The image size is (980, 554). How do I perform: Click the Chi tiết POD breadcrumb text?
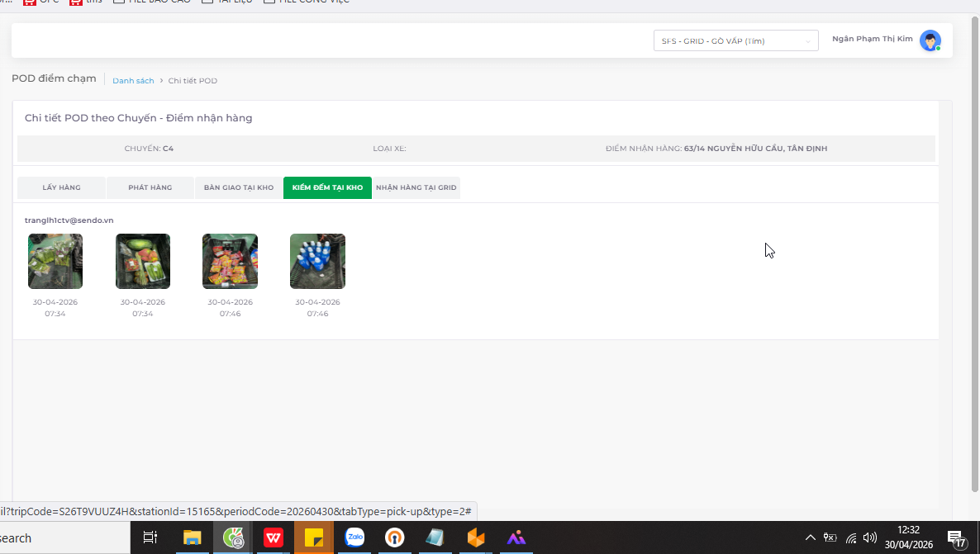pyautogui.click(x=193, y=81)
